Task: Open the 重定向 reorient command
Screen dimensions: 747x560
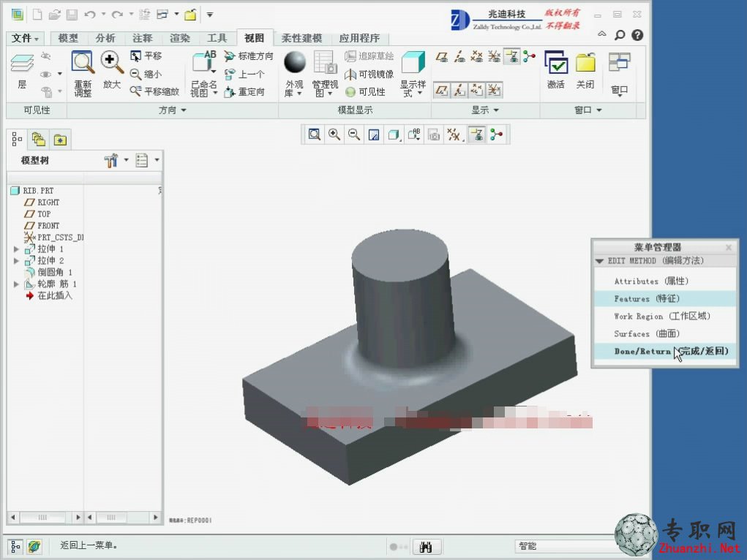Action: point(244,91)
